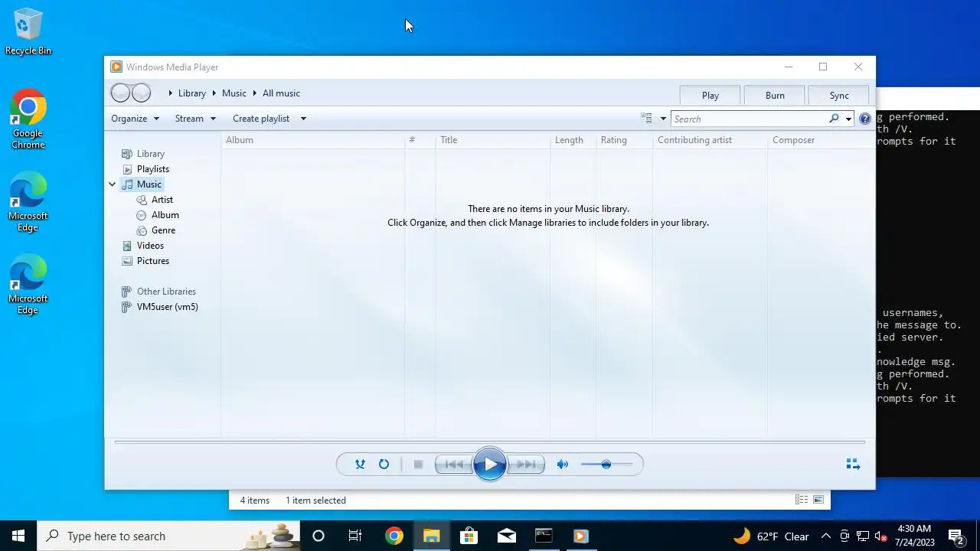Open the Stream menu
The height and width of the screenshot is (551, 980).
(x=195, y=119)
